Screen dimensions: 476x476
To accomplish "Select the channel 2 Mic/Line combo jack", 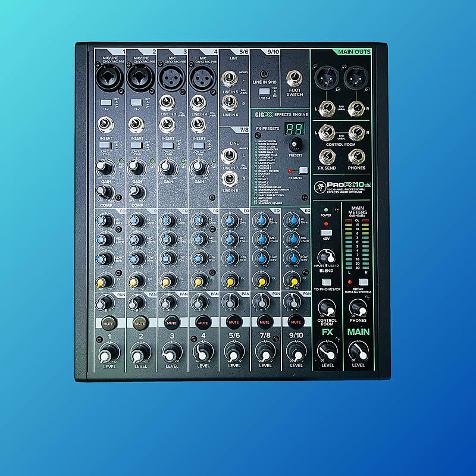I will tap(140, 77).
